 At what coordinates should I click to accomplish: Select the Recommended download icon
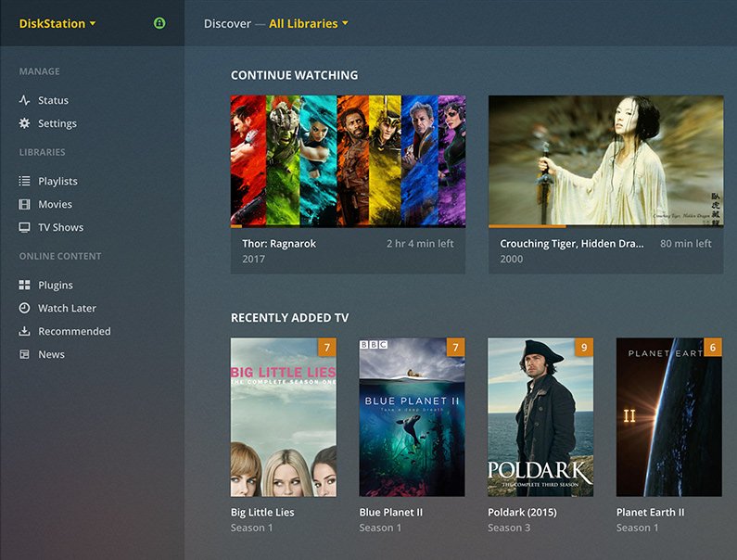click(x=24, y=331)
